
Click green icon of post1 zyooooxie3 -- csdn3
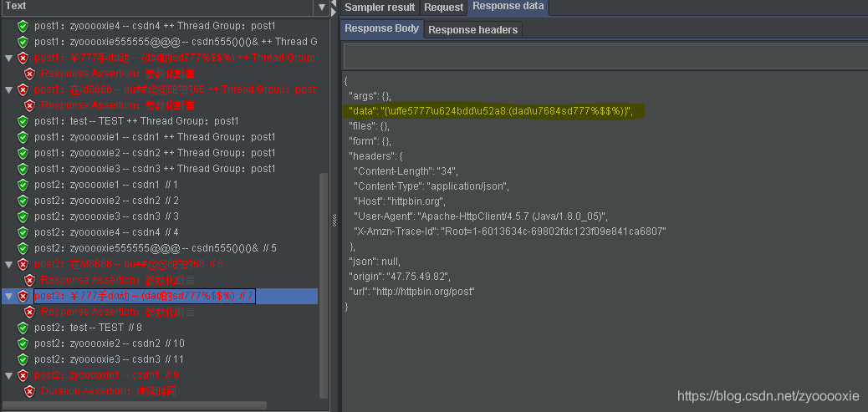[23, 169]
